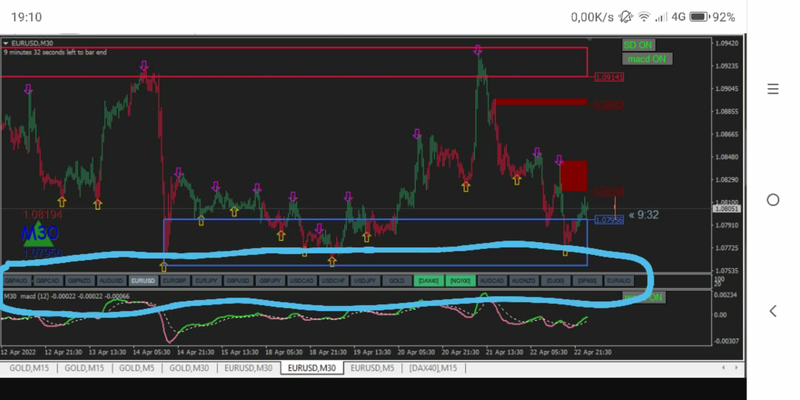The width and height of the screenshot is (800, 400).
Task: Select the blue 1.07958 price label
Action: point(609,220)
